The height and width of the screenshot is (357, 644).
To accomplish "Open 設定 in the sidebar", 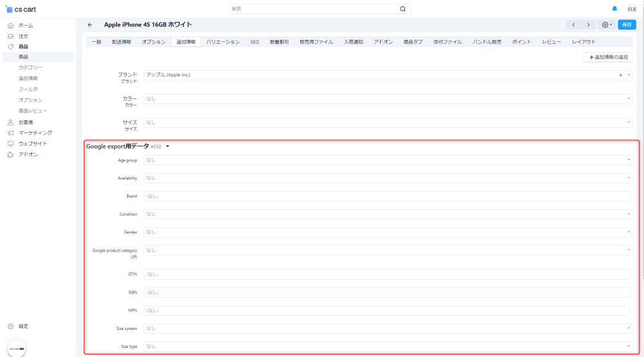I will pos(23,327).
